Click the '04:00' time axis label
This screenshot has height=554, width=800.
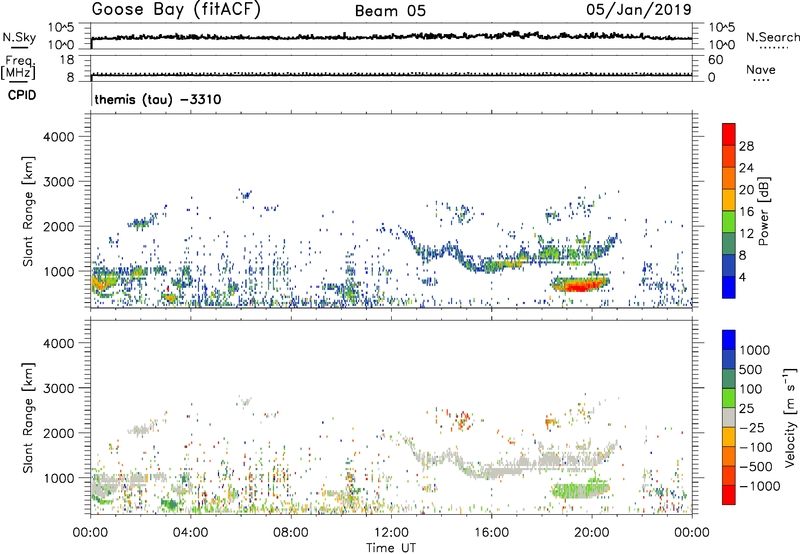tap(190, 533)
